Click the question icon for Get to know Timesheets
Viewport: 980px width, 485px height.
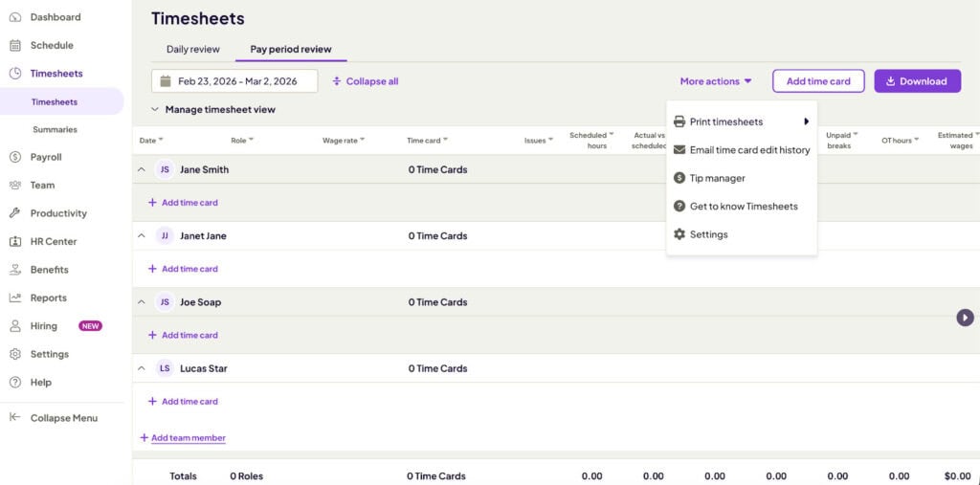tap(679, 207)
